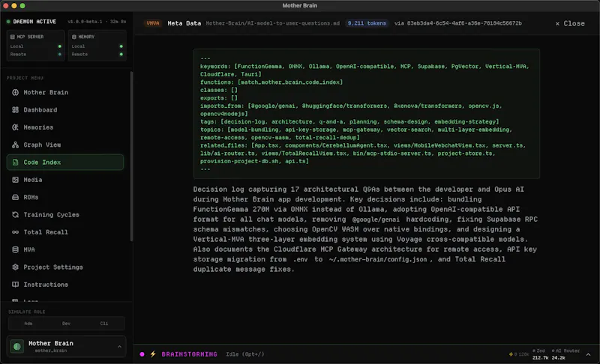600x364 pixels.
Task: Click the Training Cycles refresh icon
Action: (15, 215)
